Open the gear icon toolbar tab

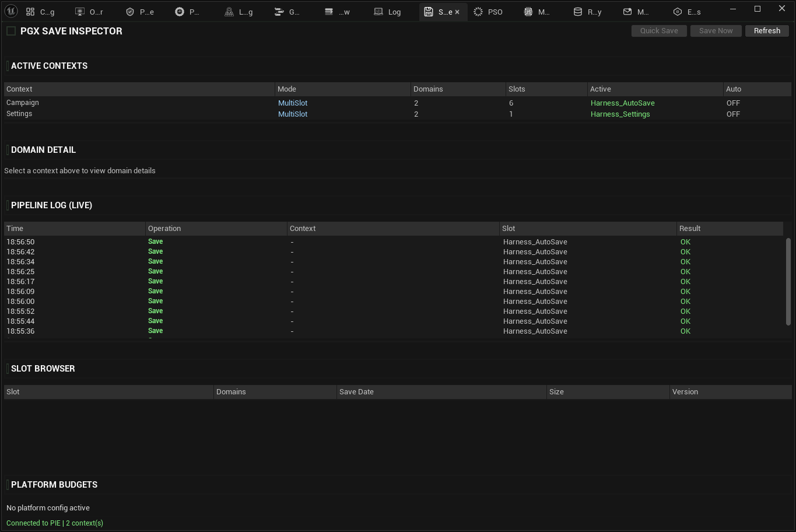(x=180, y=11)
